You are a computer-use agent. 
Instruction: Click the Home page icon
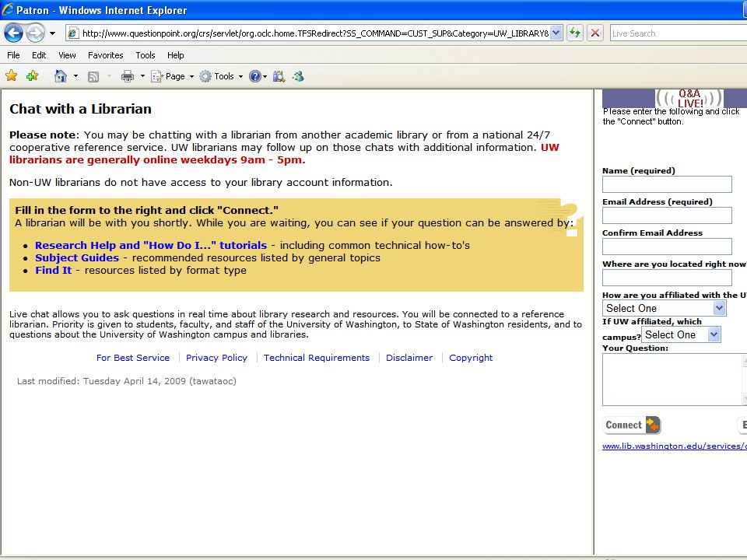click(x=61, y=76)
